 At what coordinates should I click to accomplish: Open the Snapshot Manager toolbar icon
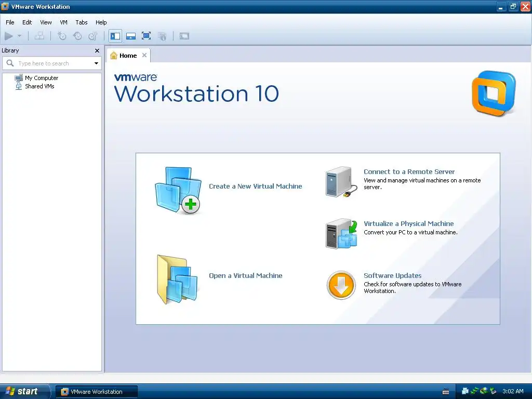pos(92,36)
